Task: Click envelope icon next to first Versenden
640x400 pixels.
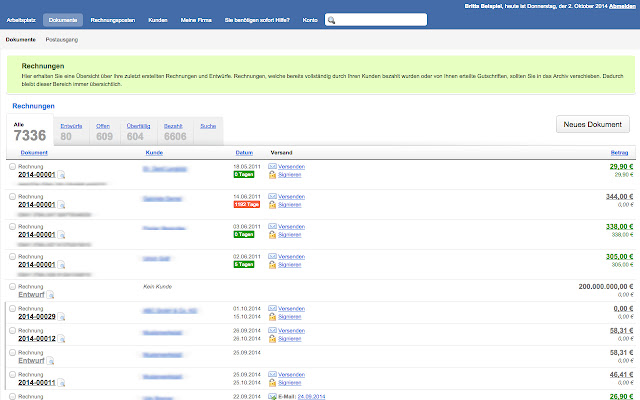Action: pos(272,166)
